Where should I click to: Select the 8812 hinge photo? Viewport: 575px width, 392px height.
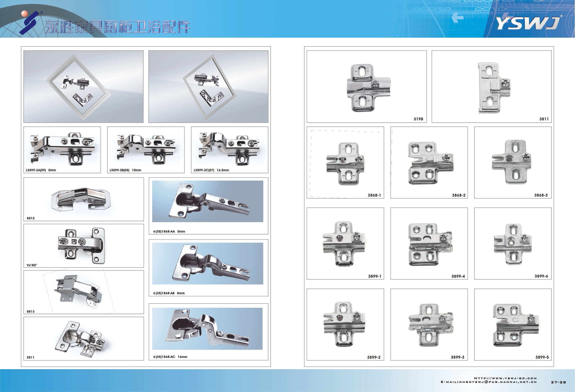click(x=81, y=199)
